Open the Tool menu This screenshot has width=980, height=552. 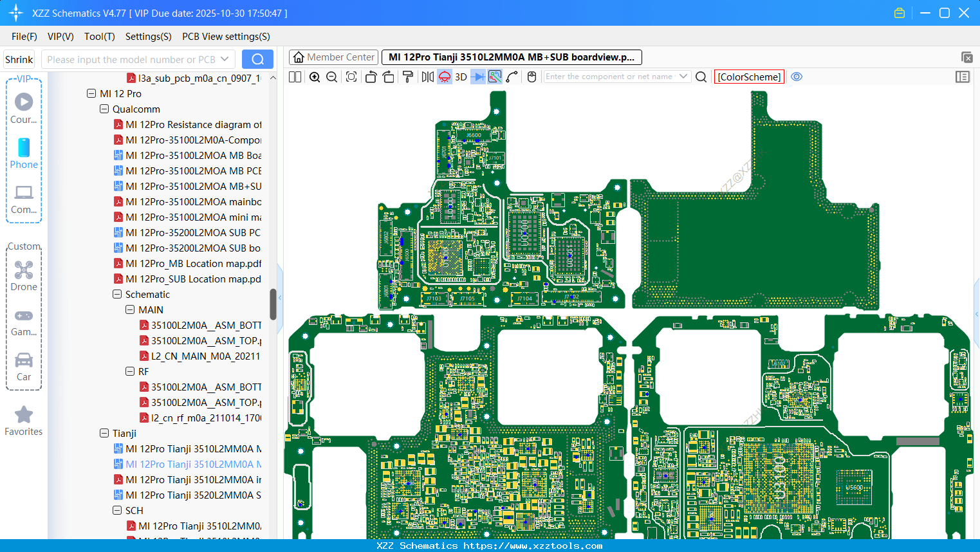(x=99, y=36)
